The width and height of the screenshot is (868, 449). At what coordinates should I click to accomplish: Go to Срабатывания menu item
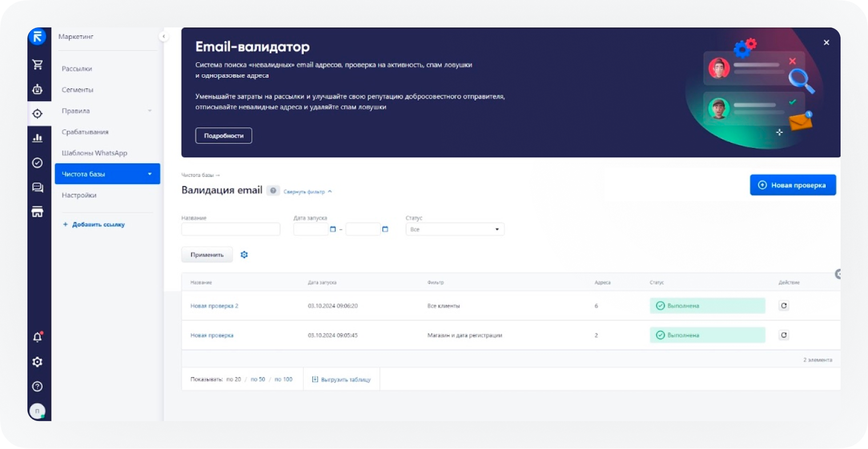click(85, 132)
